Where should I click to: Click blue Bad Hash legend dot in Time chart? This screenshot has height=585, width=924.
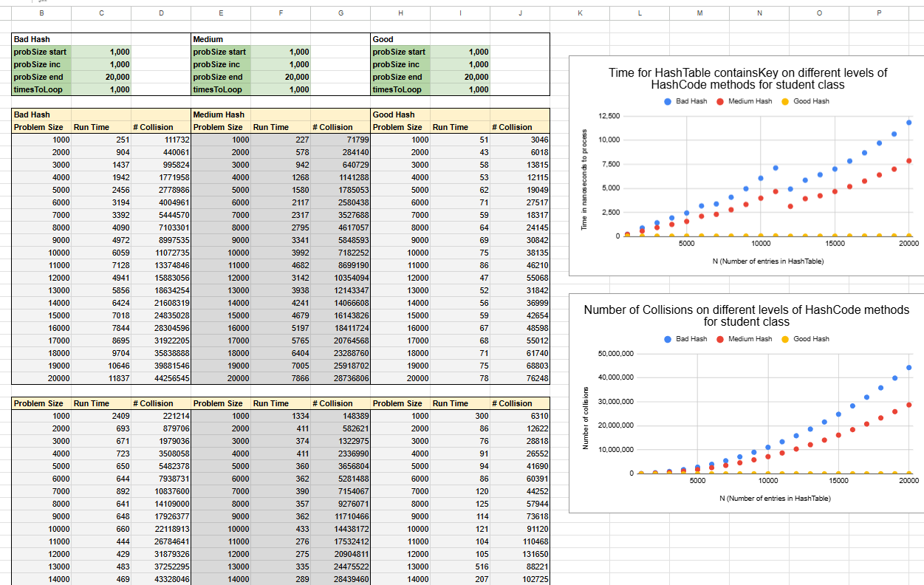[668, 101]
